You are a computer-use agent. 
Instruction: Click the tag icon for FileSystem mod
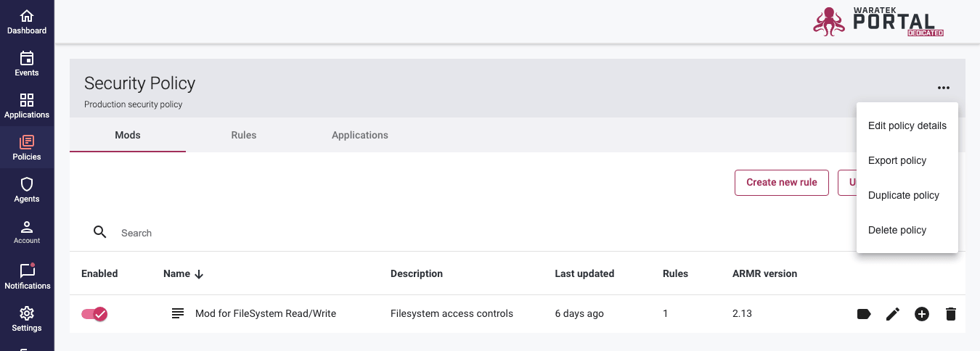864,314
